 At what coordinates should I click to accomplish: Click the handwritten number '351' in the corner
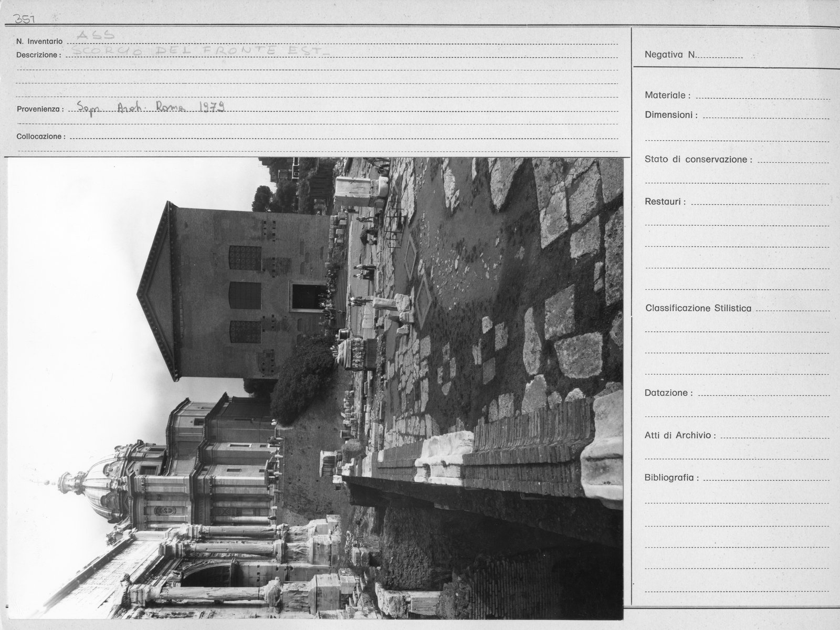(x=24, y=20)
